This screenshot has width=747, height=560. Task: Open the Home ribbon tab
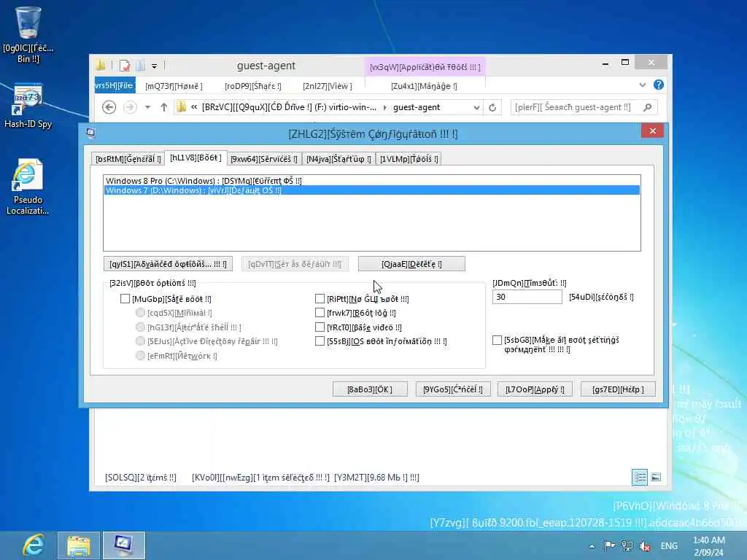[x=174, y=86]
